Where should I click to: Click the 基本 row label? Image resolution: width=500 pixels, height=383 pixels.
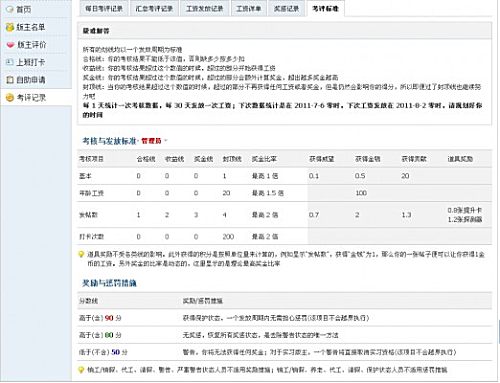(x=85, y=176)
